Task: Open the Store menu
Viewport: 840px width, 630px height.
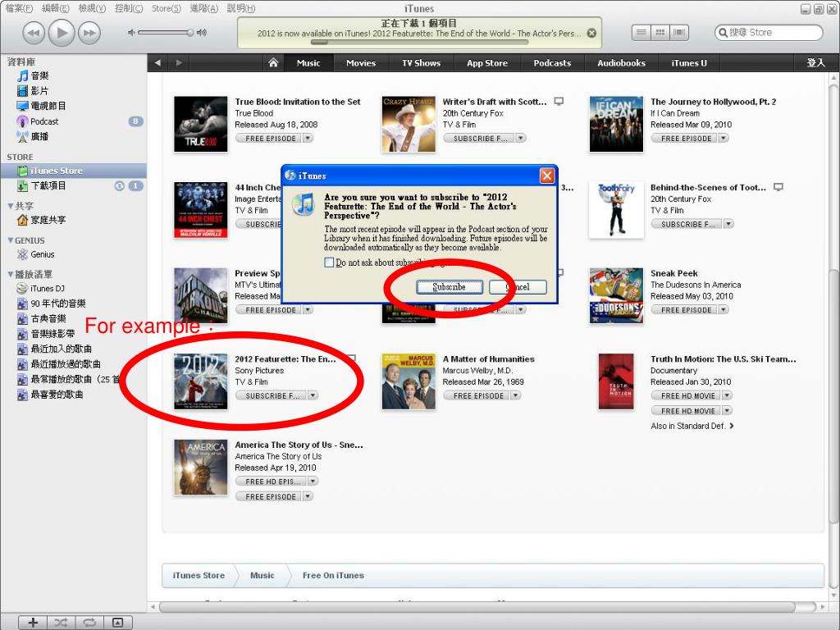Action: pyautogui.click(x=166, y=8)
